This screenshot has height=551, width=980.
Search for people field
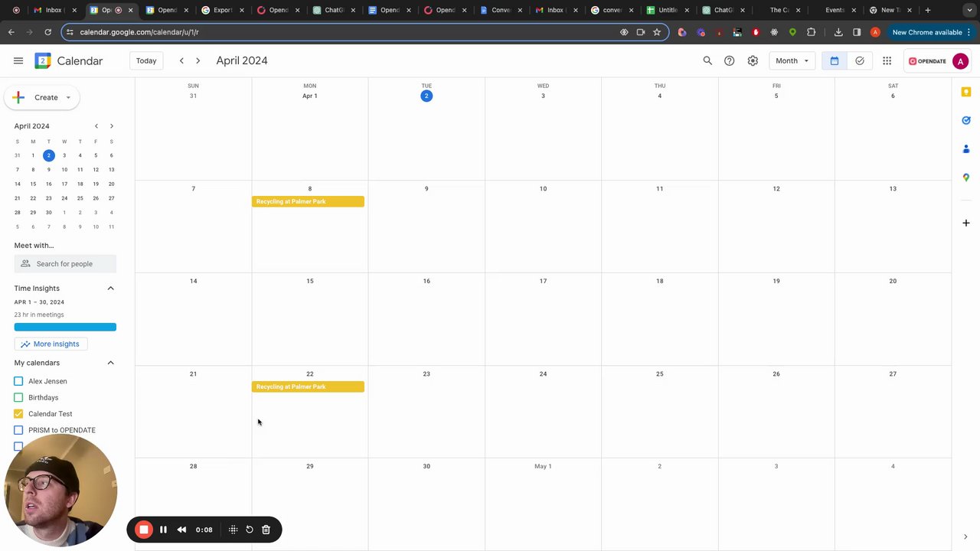[x=65, y=264]
